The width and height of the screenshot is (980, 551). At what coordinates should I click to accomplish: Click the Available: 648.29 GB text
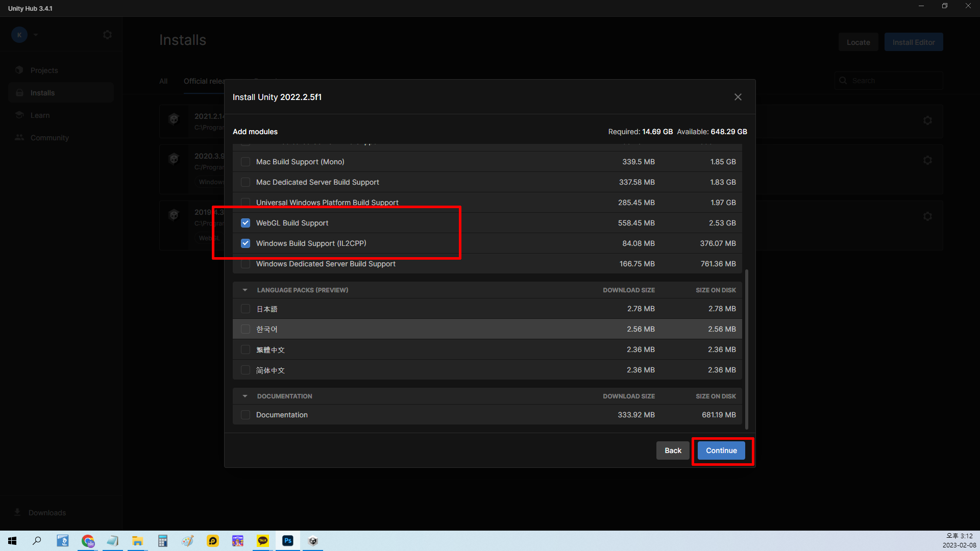712,132
